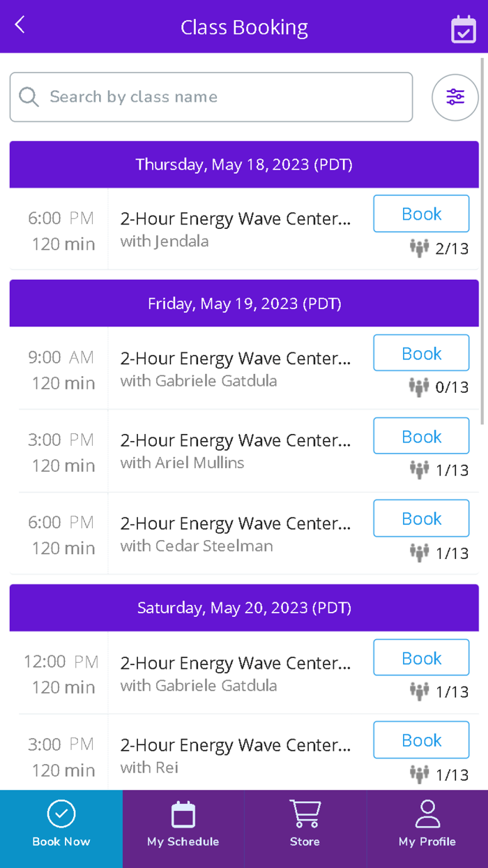Tap the back arrow on Class Booking header
Viewport: 488px width, 868px height.
point(19,25)
